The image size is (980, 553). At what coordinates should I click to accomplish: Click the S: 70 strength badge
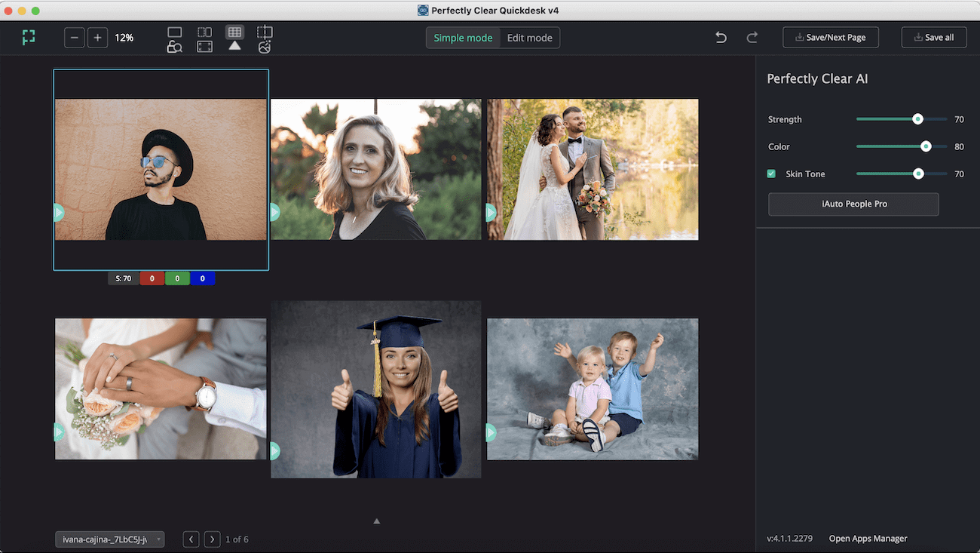click(123, 278)
